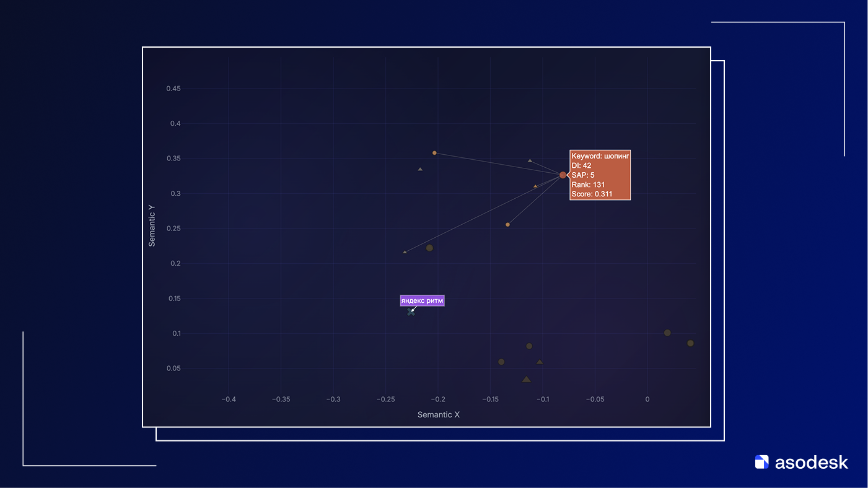This screenshot has width=868, height=488.
Task: Click the Semantic Y axis title
Action: [152, 225]
